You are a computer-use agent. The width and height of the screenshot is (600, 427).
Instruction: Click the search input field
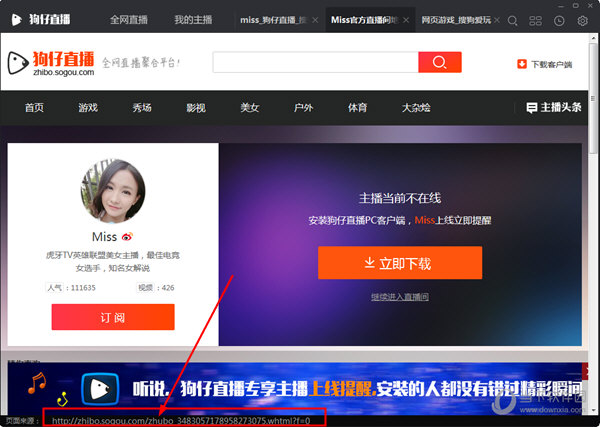coord(314,63)
